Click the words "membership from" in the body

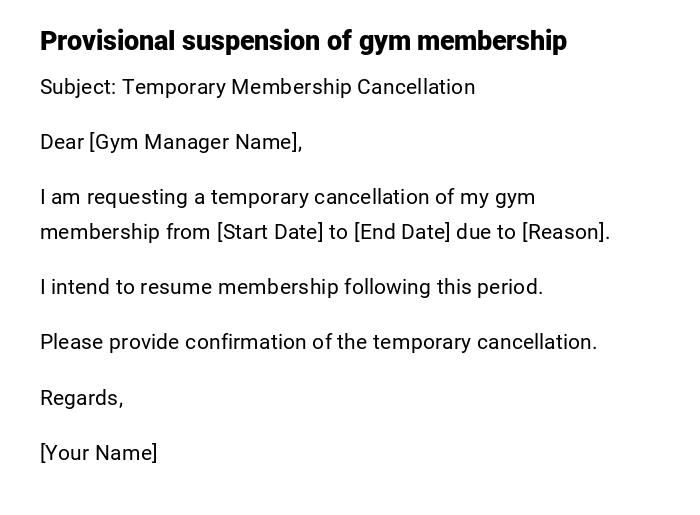(125, 232)
